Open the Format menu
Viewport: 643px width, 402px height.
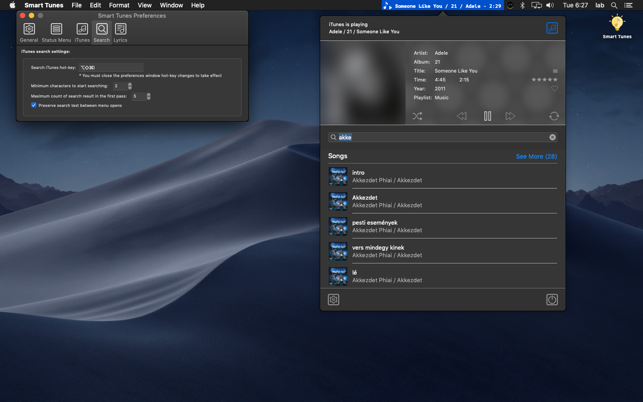[x=119, y=5]
